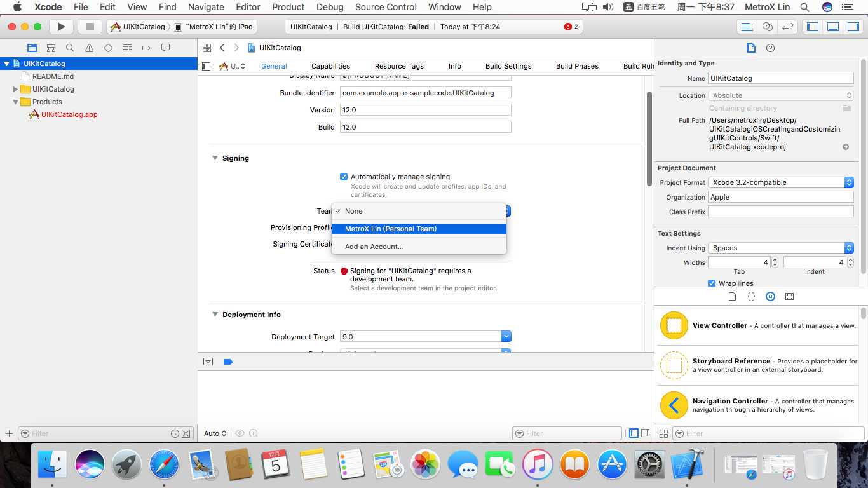This screenshot has height=488, width=868.
Task: Open Safari from the Dock
Action: click(x=164, y=465)
